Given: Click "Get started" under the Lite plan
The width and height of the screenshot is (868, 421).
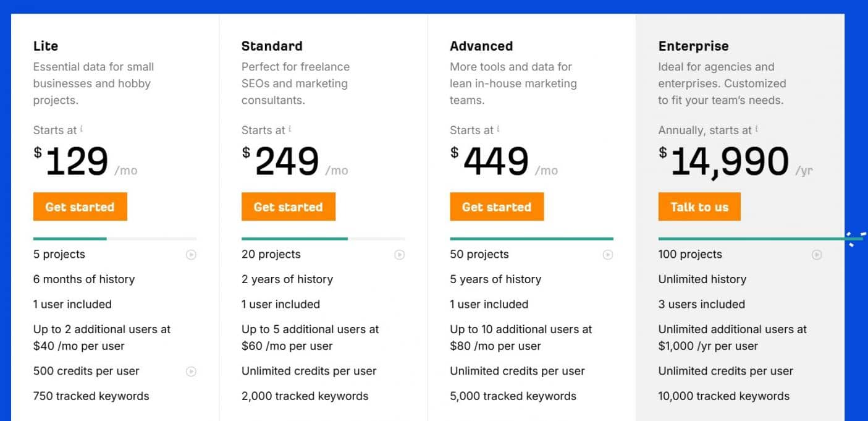Looking at the screenshot, I should [x=80, y=207].
